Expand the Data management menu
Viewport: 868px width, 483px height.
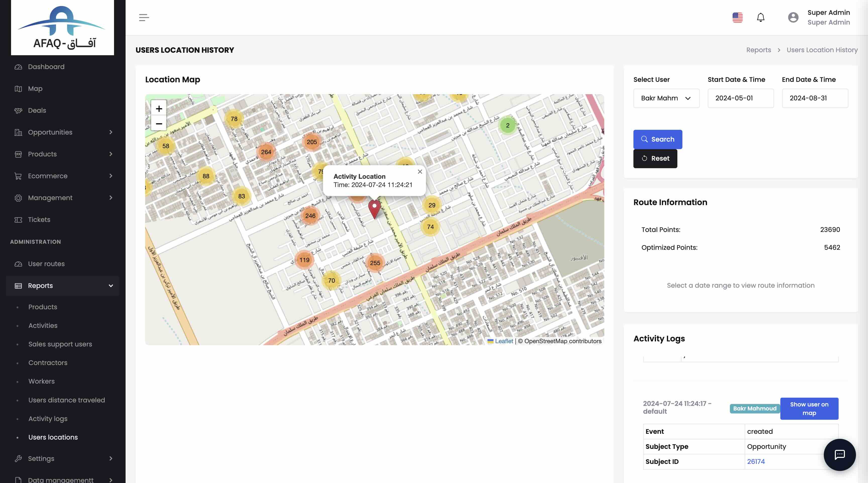click(x=63, y=480)
